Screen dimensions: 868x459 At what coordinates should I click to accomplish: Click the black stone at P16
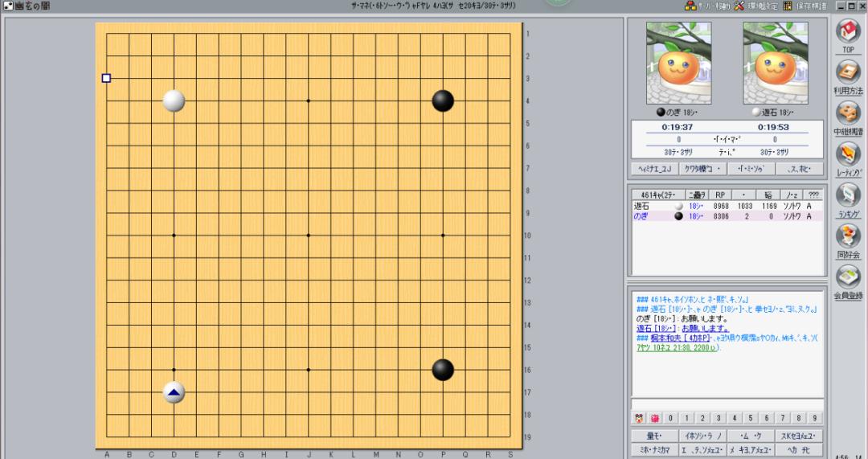click(443, 370)
